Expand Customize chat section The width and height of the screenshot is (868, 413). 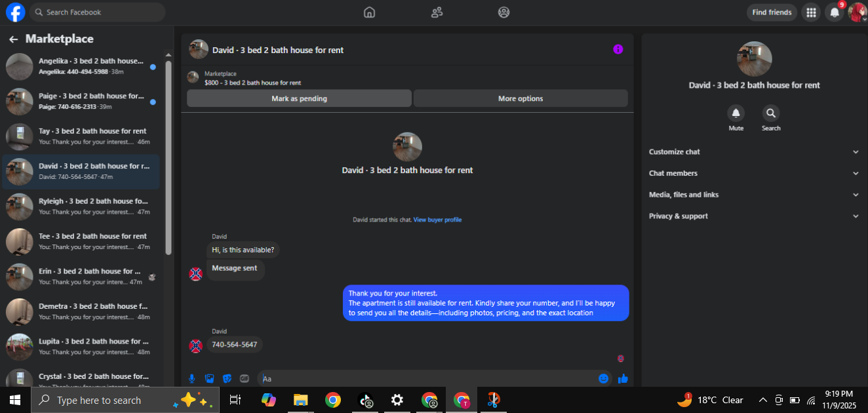click(x=753, y=151)
